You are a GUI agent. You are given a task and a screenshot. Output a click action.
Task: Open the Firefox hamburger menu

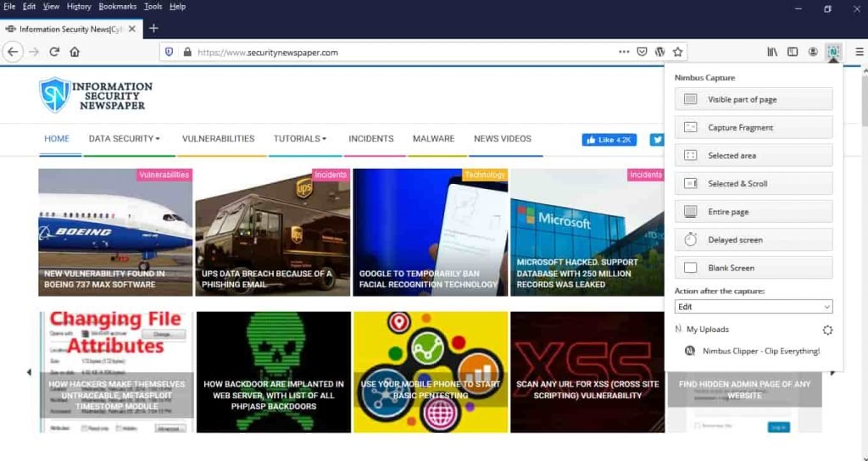[x=860, y=52]
